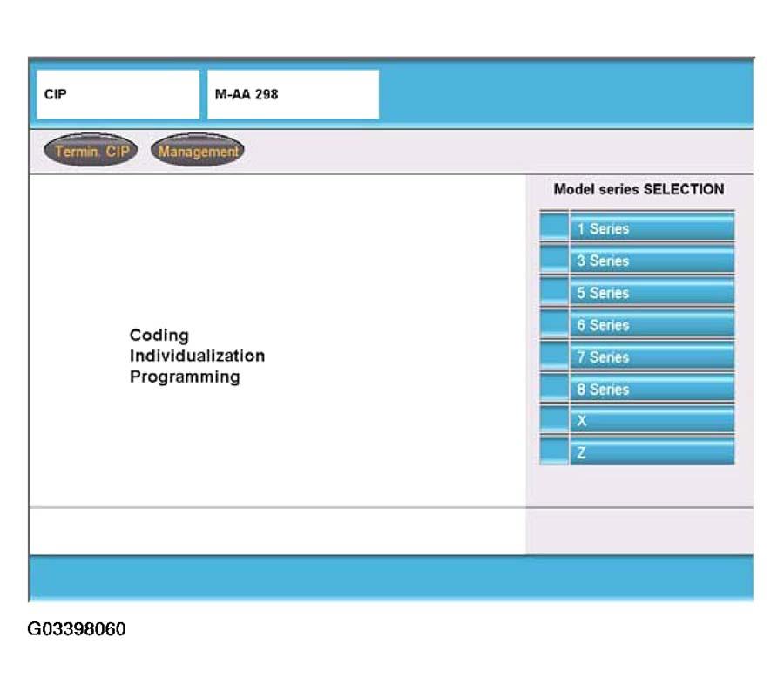784x692 pixels.
Task: Select 1 Series from model list
Action: (652, 228)
